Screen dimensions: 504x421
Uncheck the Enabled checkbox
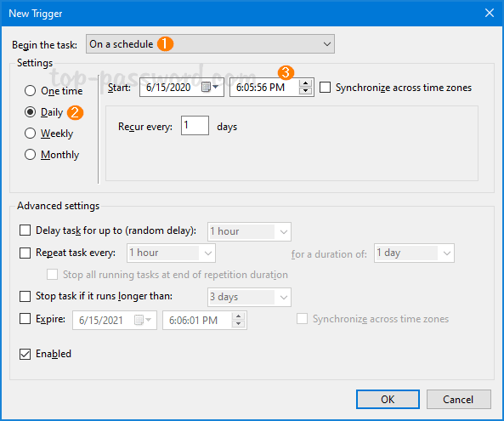[25, 354]
